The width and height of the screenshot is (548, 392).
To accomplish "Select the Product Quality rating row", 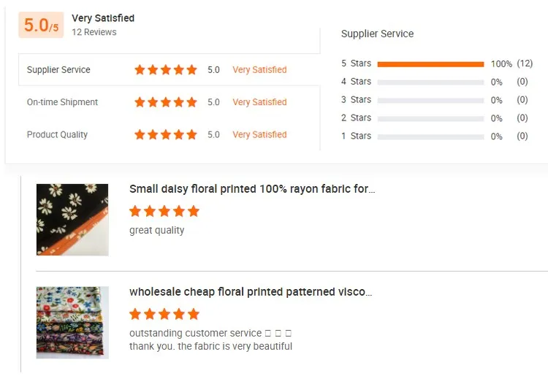I will click(x=57, y=135).
